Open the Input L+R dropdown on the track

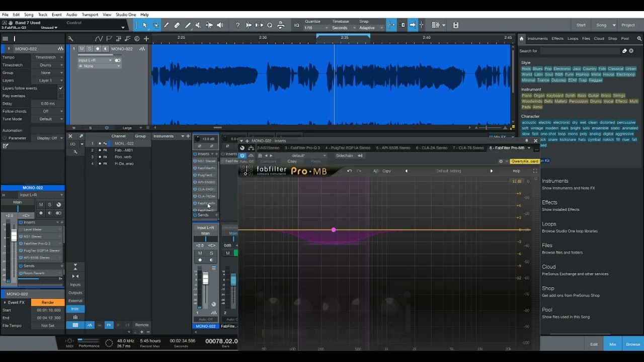(95, 60)
